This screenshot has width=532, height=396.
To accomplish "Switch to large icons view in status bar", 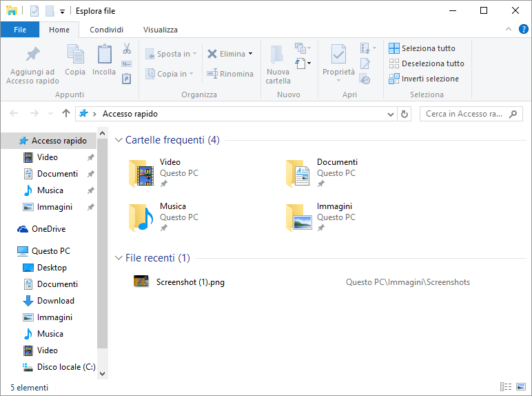I will pyautogui.click(x=520, y=387).
